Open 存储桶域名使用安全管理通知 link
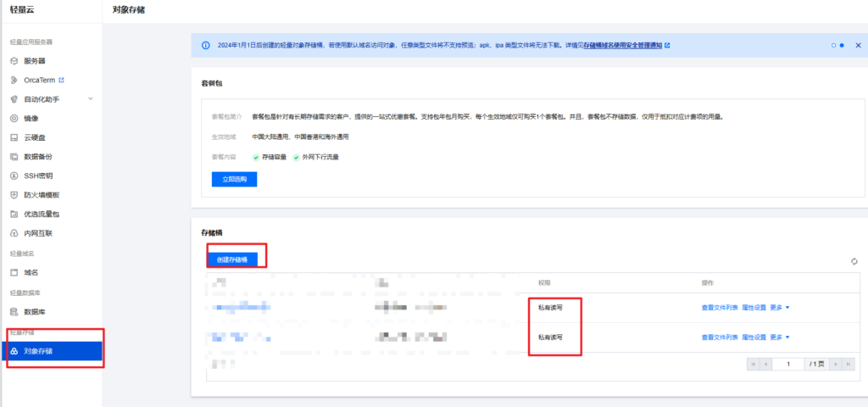 626,45
